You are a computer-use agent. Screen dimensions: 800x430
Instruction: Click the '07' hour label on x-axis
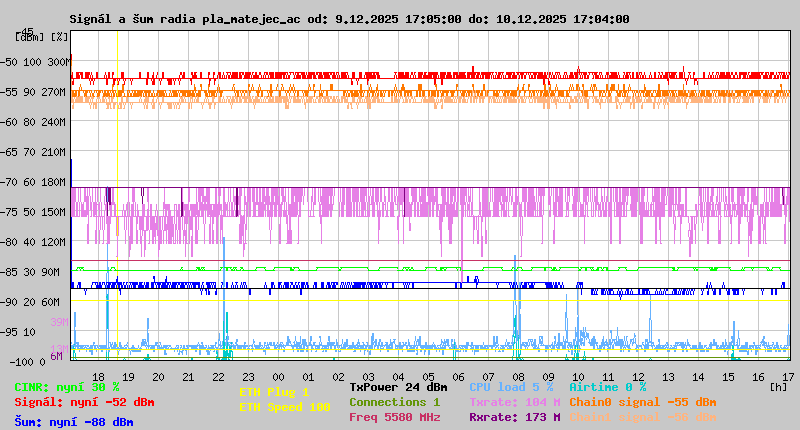(x=489, y=377)
